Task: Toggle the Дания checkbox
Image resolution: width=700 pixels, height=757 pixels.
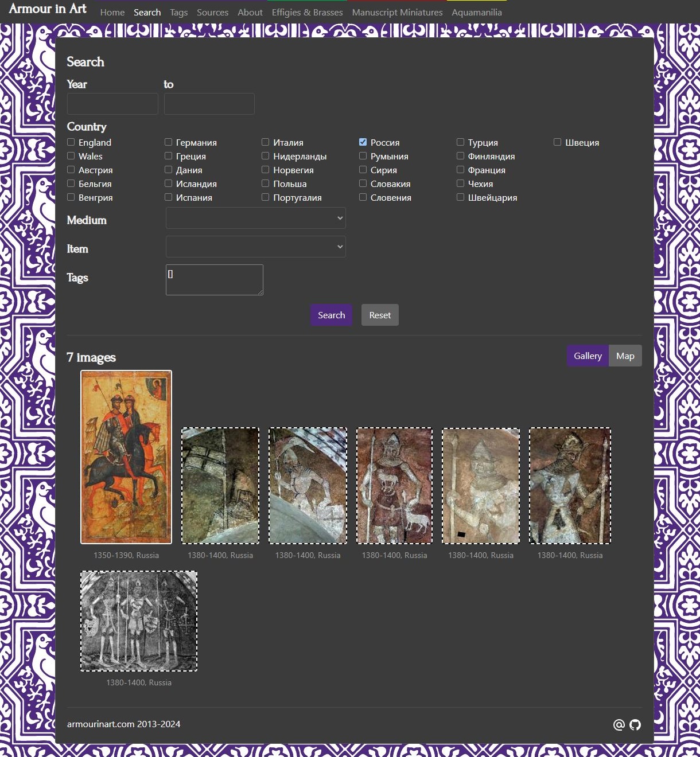Action: pyautogui.click(x=168, y=170)
